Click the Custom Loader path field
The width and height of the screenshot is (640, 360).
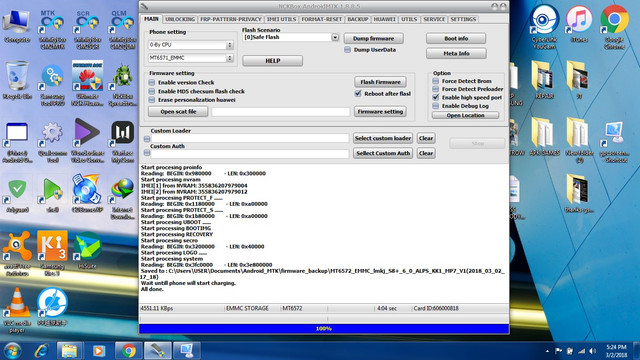[250, 139]
